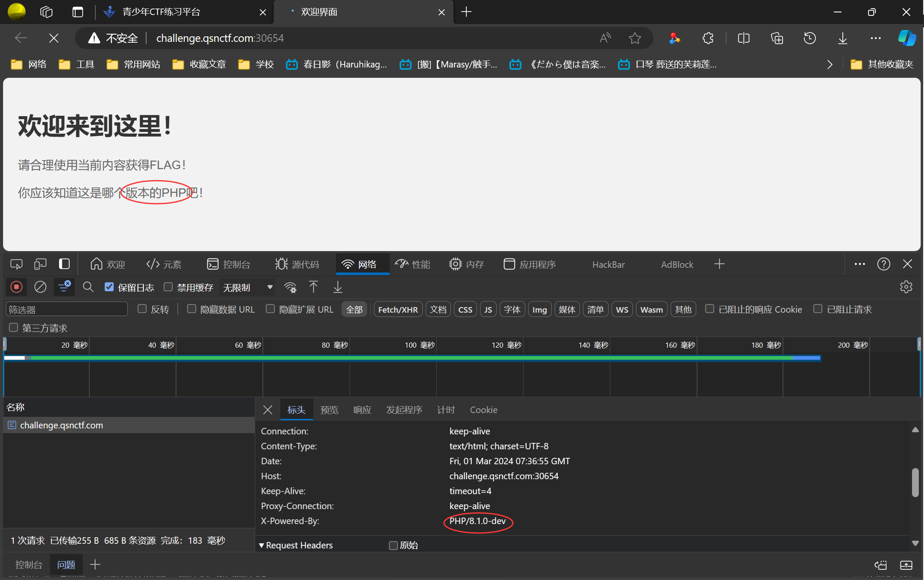Screen dimensions: 924x580
Task: Open the 春日影 bookmark link
Action: pyautogui.click(x=336, y=64)
